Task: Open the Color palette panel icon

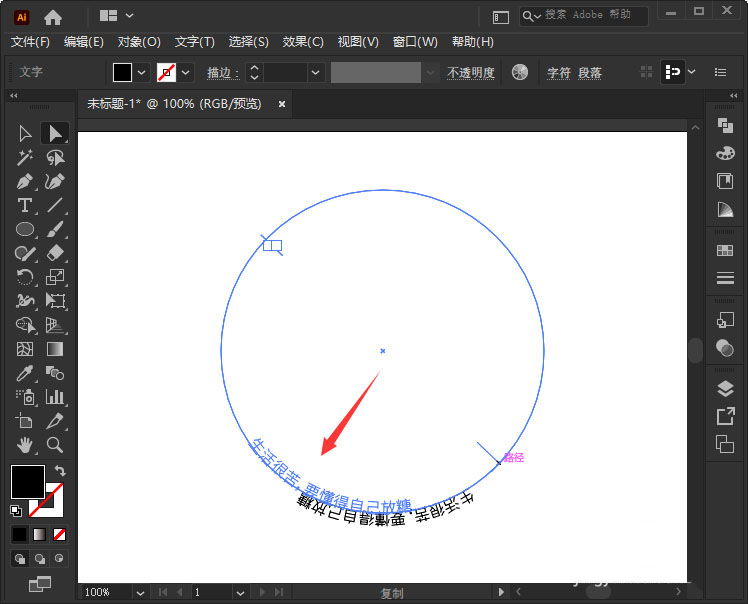Action: pos(725,153)
